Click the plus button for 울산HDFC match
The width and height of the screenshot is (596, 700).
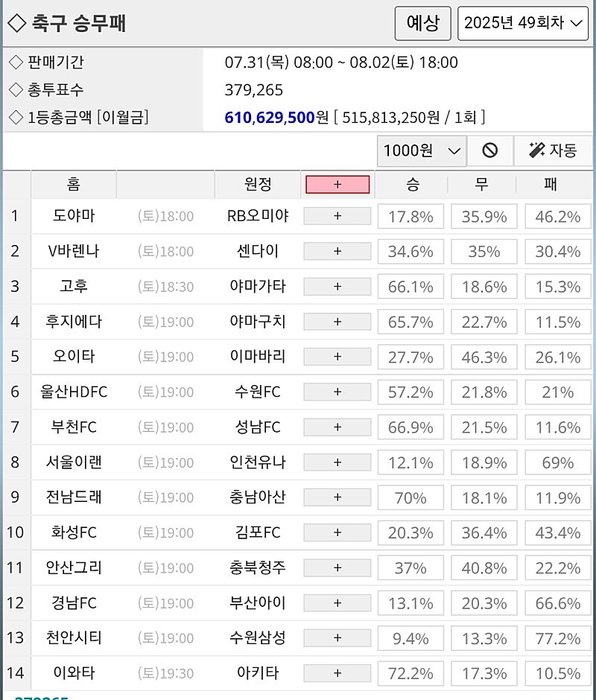[x=337, y=392]
